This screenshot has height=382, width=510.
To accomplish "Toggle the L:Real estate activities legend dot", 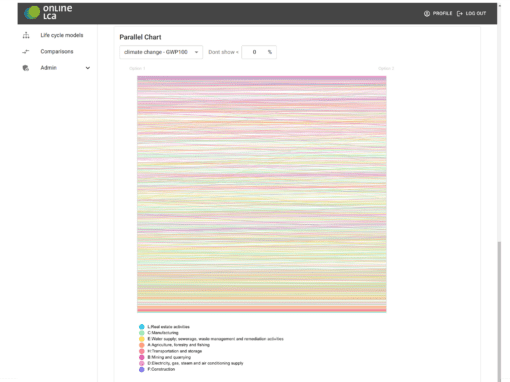I will (x=142, y=327).
